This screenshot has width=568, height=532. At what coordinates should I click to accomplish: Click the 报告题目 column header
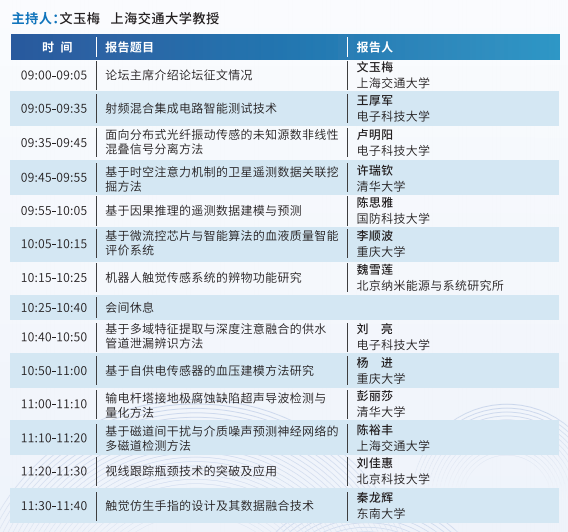(129, 47)
